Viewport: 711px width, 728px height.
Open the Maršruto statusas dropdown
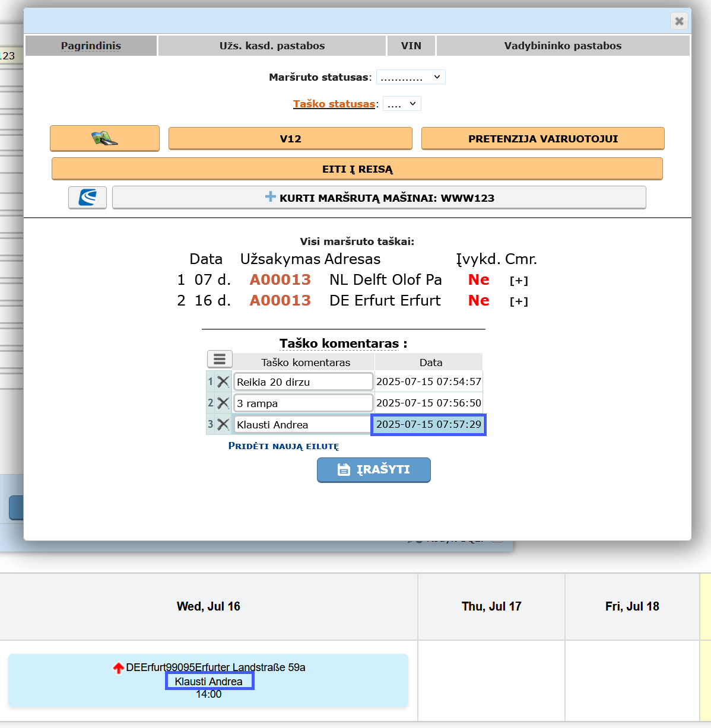411,77
